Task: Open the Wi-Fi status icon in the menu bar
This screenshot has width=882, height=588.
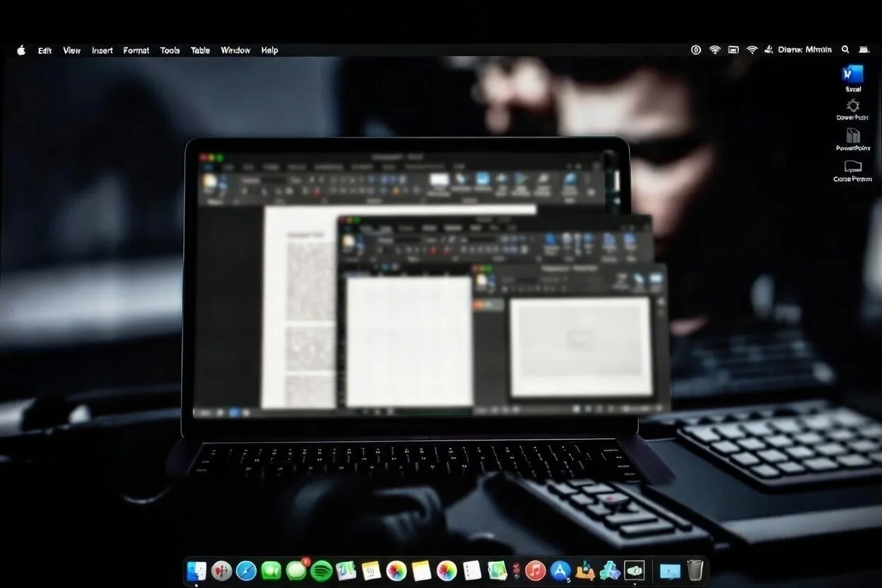Action: [715, 49]
